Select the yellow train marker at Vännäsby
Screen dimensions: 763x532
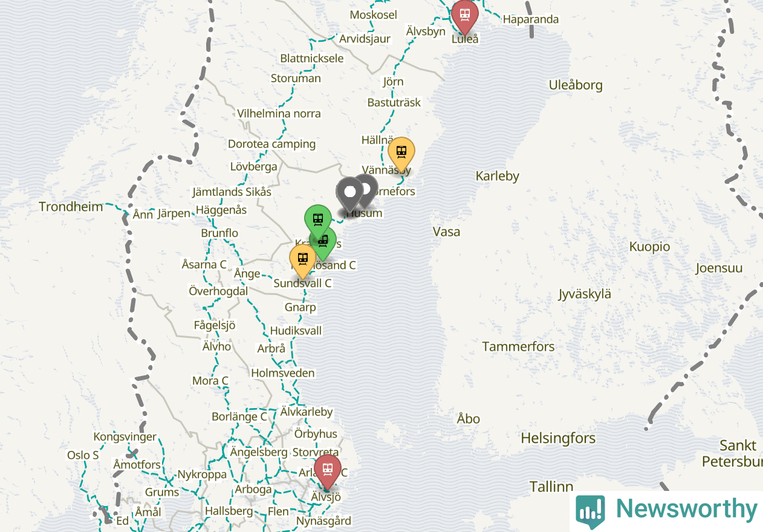[x=401, y=154]
